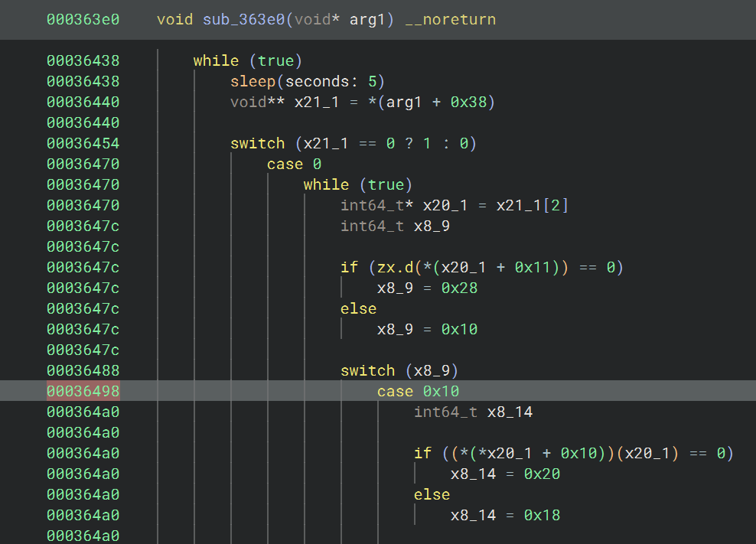Click the 0x28 value assigned to x8_9
This screenshot has height=544, width=756.
pos(459,288)
